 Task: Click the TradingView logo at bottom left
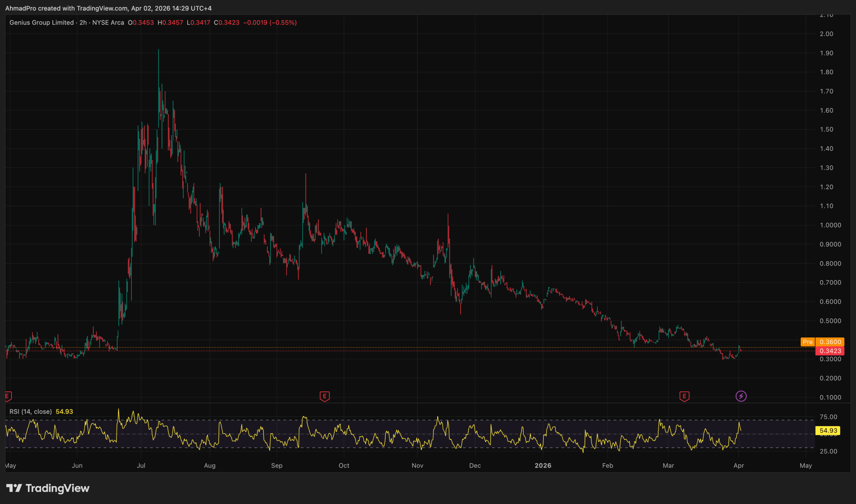tap(48, 488)
